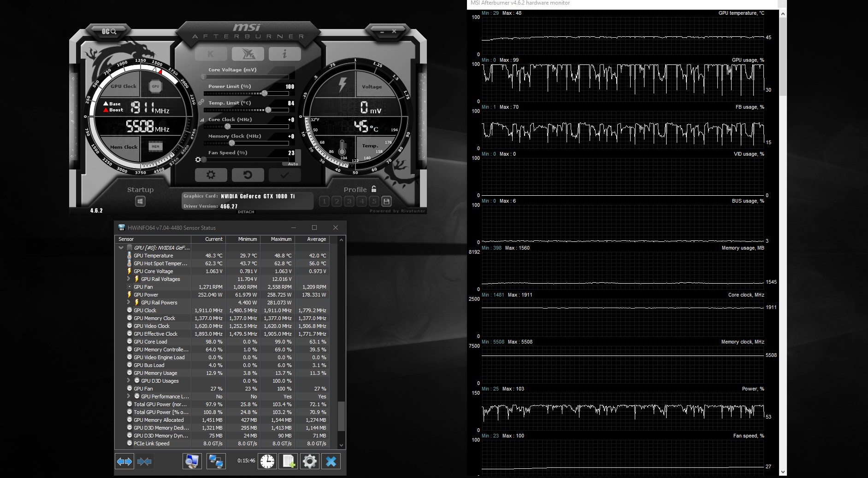Toggle the power and temp limit link icon
The height and width of the screenshot is (478, 868).
(201, 102)
